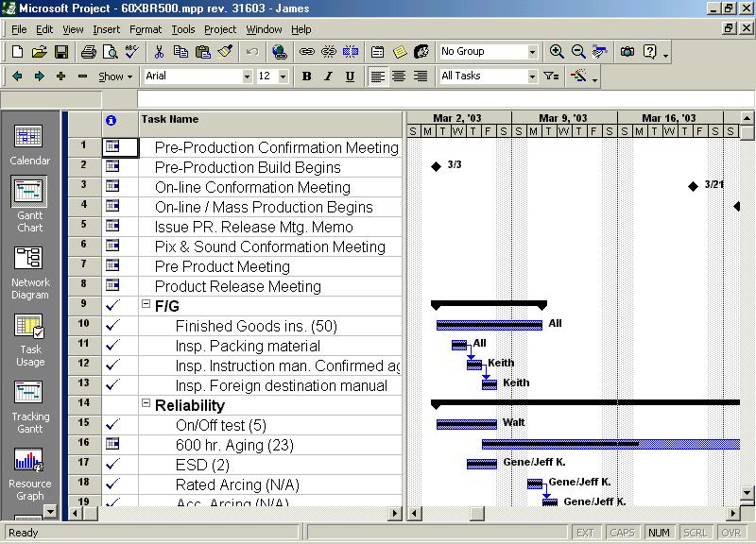Open the Project menu
The height and width of the screenshot is (544, 756).
pos(220,29)
